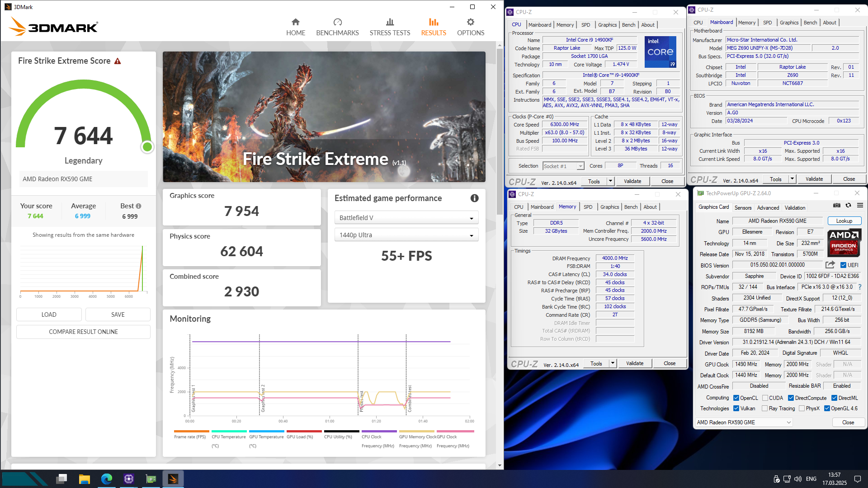Expand Tools dropdown arrow in CPU-Z CPU window
The height and width of the screenshot is (488, 868).
(x=610, y=181)
